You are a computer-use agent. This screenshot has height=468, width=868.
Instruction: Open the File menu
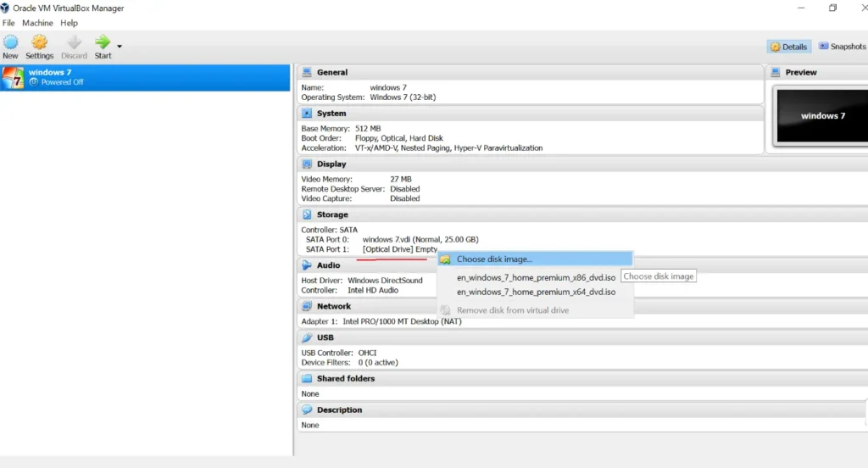coord(8,23)
